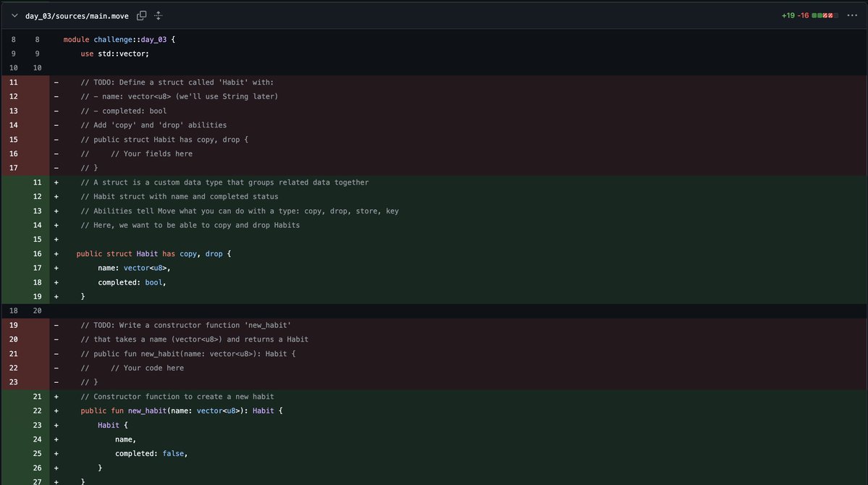Click added line 'completed: bool,'
Viewport: 868px width, 485px height.
click(132, 282)
